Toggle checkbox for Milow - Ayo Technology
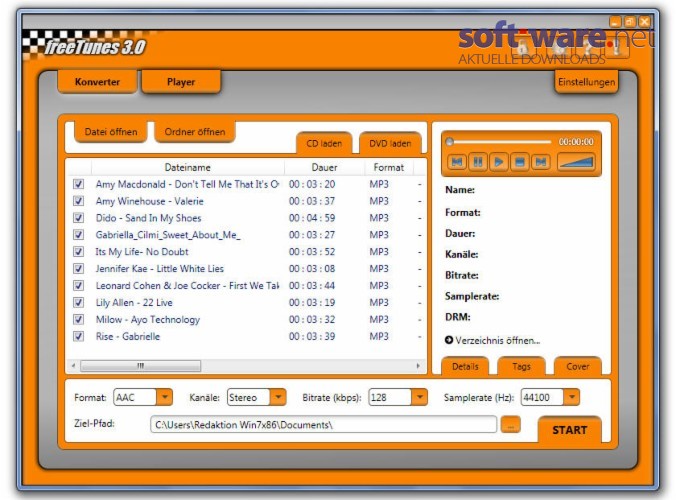The width and height of the screenshot is (676, 500). [78, 319]
